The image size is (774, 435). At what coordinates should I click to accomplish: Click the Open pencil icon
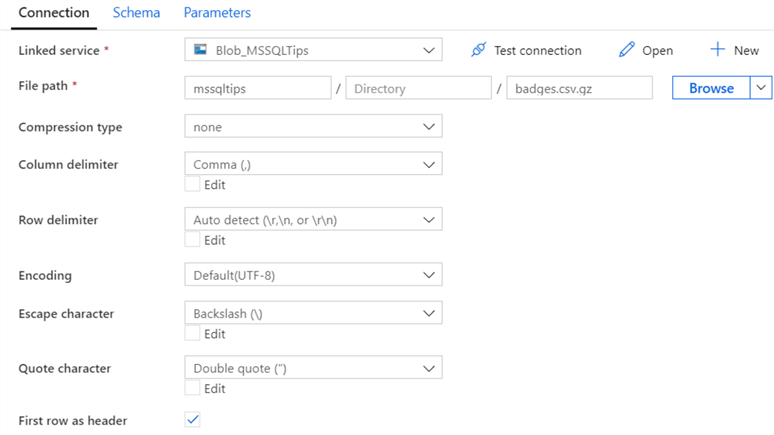pyautogui.click(x=627, y=50)
